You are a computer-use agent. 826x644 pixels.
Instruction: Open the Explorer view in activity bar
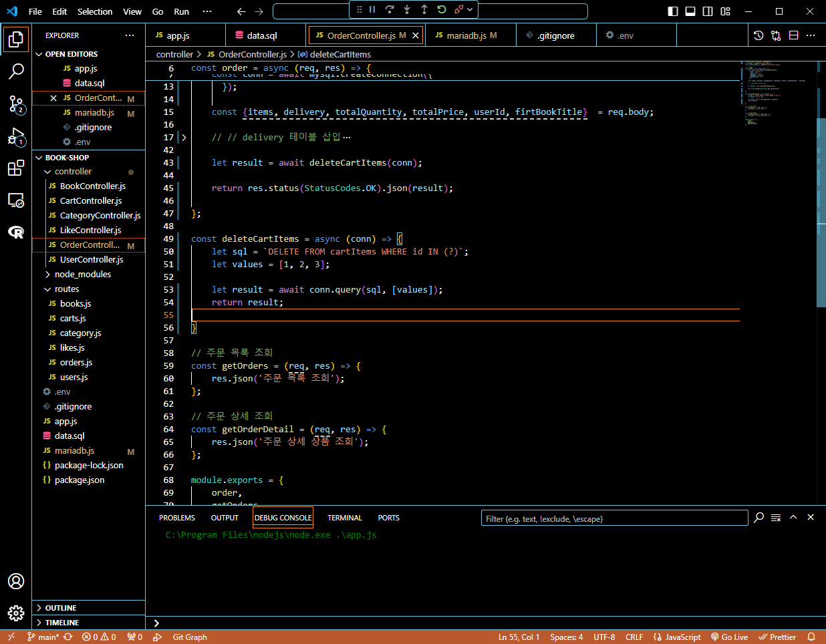point(16,39)
